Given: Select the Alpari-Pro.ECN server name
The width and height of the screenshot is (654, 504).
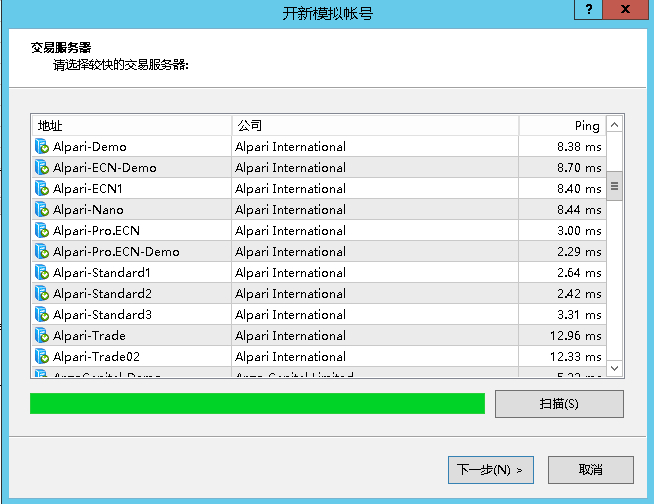Looking at the screenshot, I should (96, 231).
